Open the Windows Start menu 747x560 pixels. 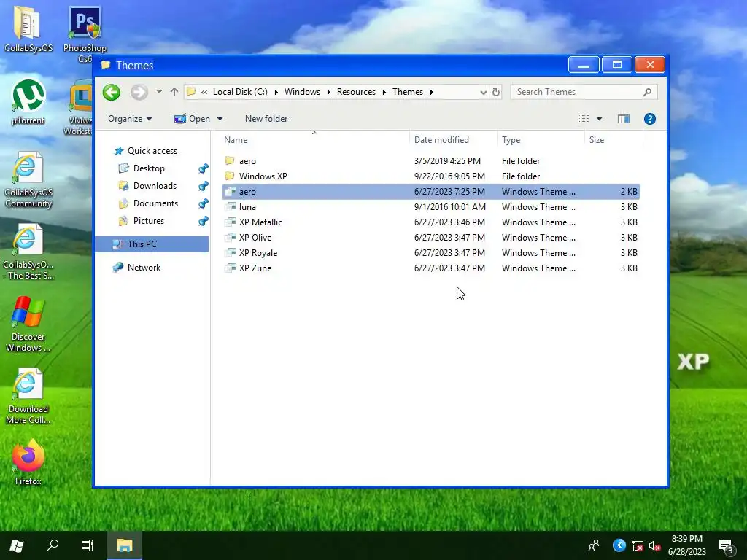(17, 545)
